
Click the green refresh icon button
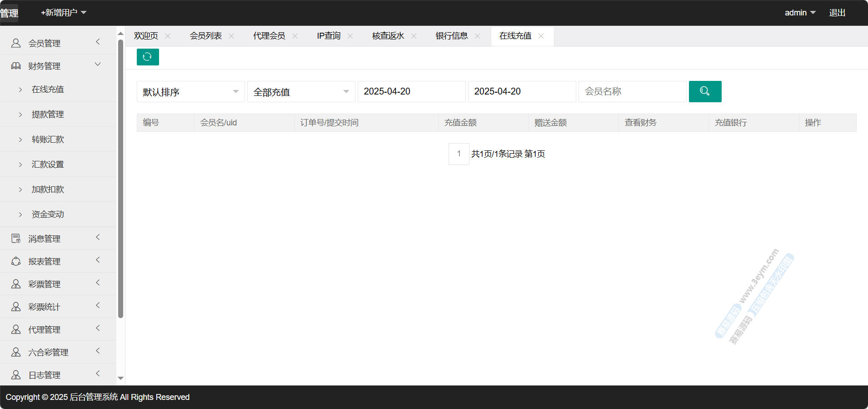[x=148, y=57]
